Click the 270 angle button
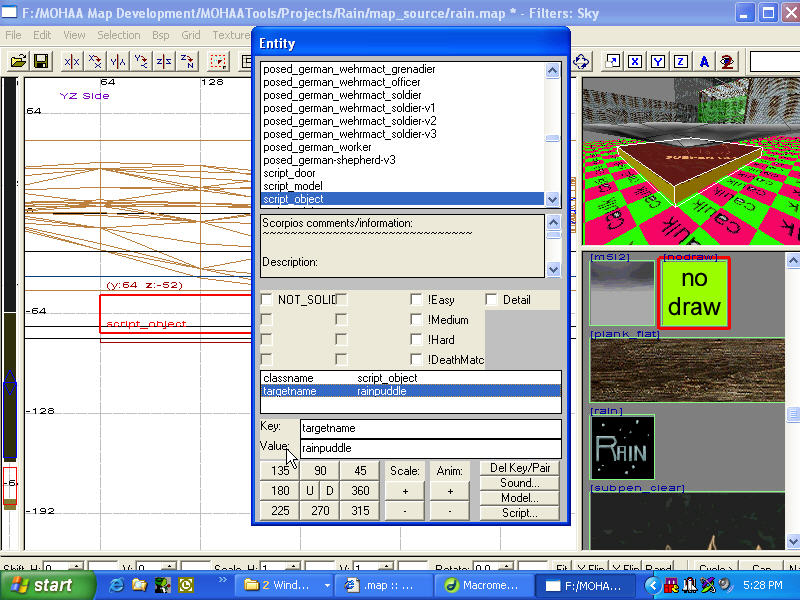This screenshot has height=600, width=800. coord(320,511)
